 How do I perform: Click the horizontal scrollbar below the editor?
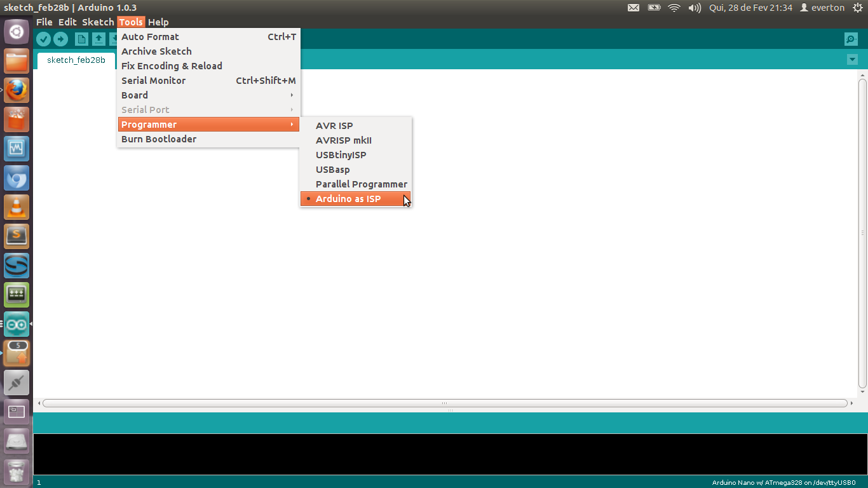[x=444, y=402]
